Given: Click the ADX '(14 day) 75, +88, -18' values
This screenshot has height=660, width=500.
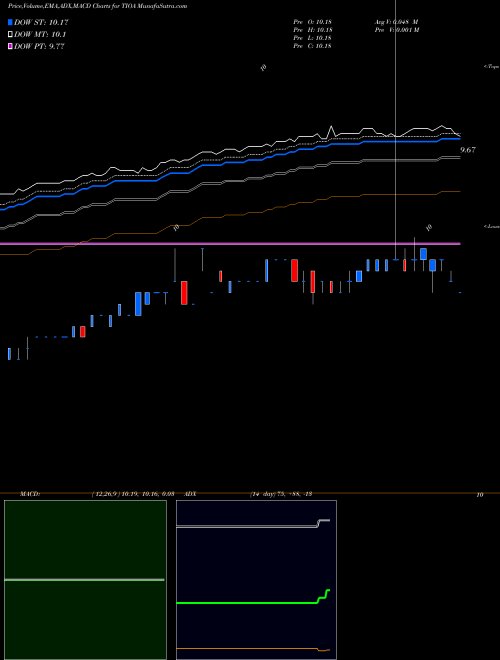Looking at the screenshot, I should click(281, 494).
